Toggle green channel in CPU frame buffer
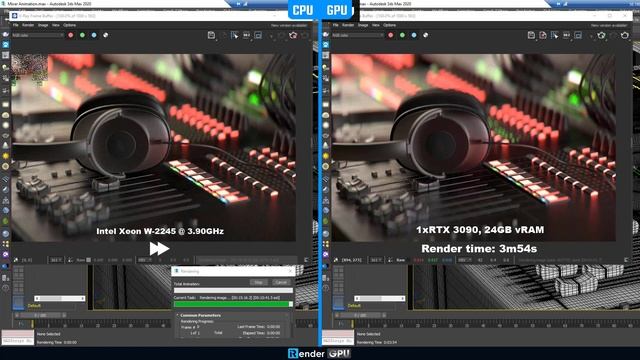Viewport: 640px width, 360px height. click(82, 36)
